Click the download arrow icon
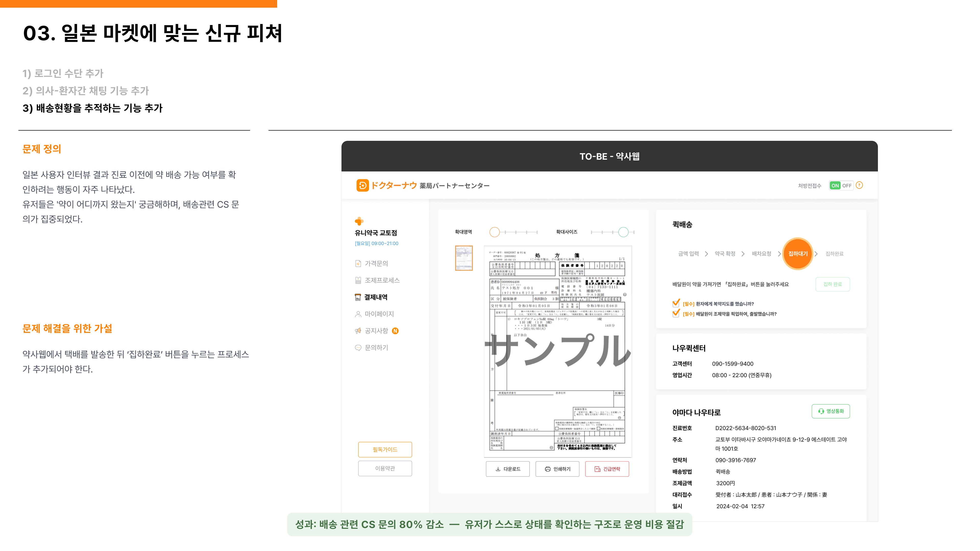This screenshot has width=980, height=551. pos(498,469)
